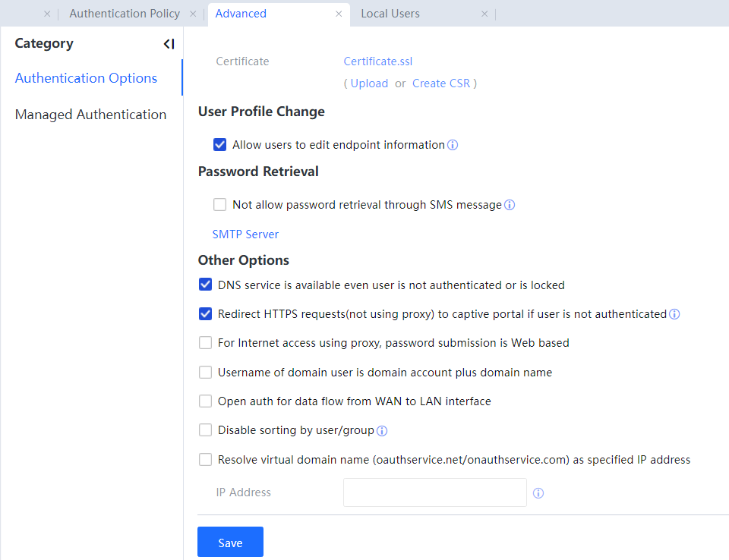729x560 pixels.
Task: Close the Authentication Policy tab
Action: tap(193, 14)
